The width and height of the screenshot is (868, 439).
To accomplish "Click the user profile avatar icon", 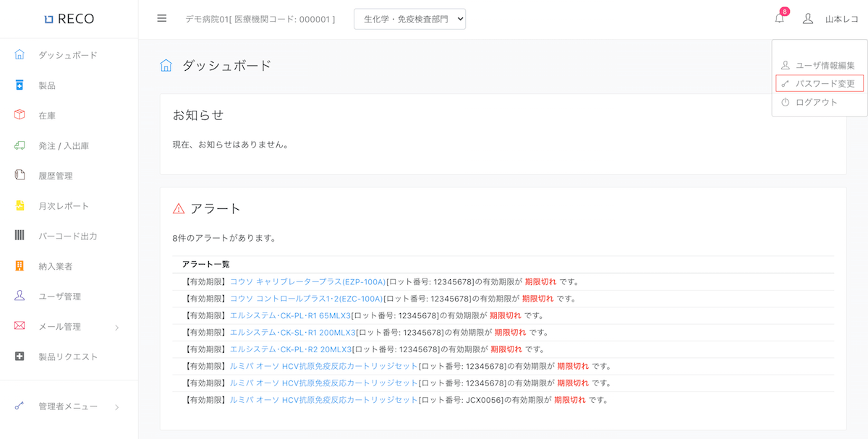I will tap(808, 19).
